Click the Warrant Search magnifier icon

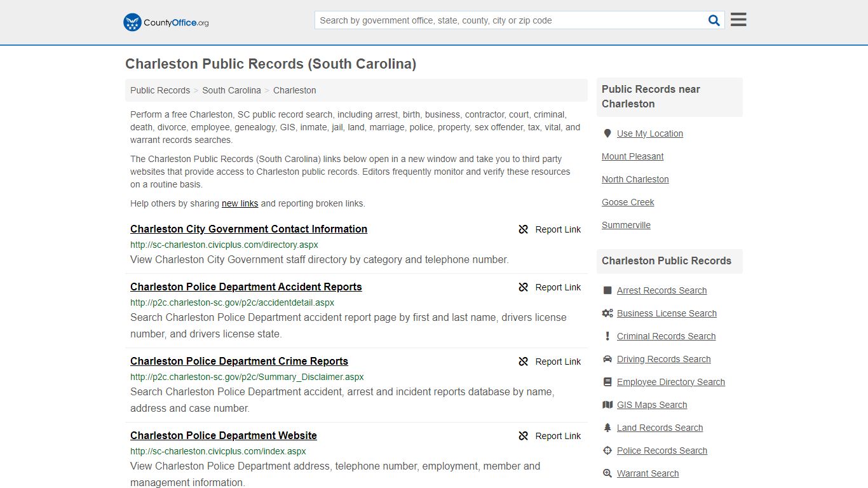coord(607,473)
